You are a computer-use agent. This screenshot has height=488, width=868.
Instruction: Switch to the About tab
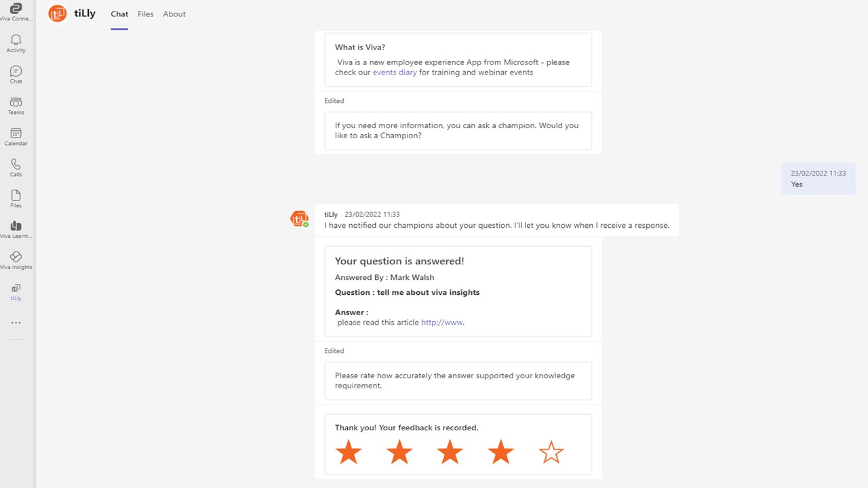[174, 14]
